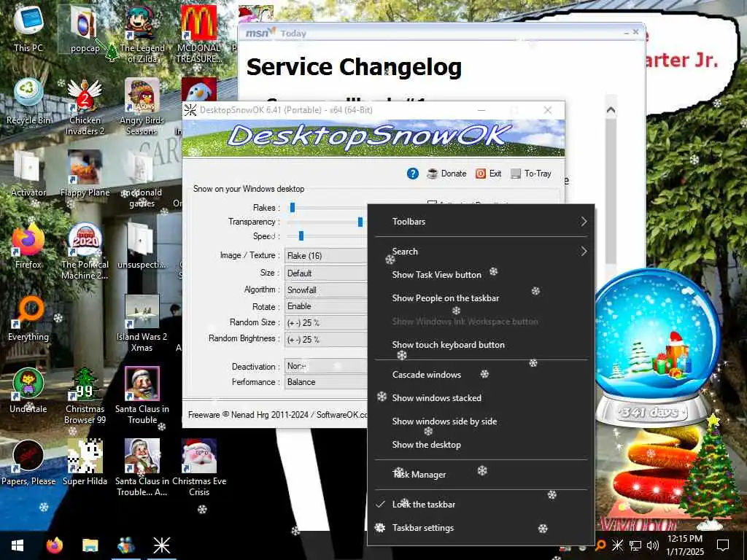
Task: Launch Super Hilda desktop shortcut
Action: click(x=85, y=462)
